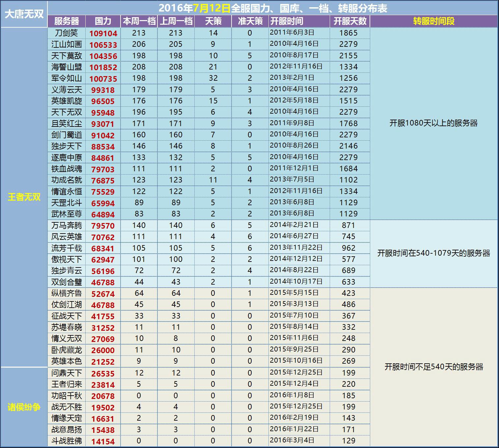
Task: Select server name 义薄云天
Action: pos(67,90)
